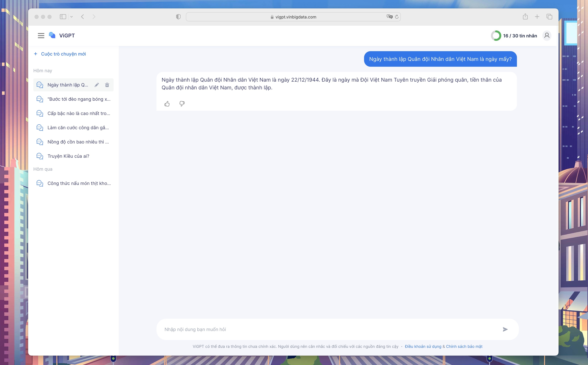Click the Safari share icon
Viewport: 588px width, 365px height.
point(525,17)
